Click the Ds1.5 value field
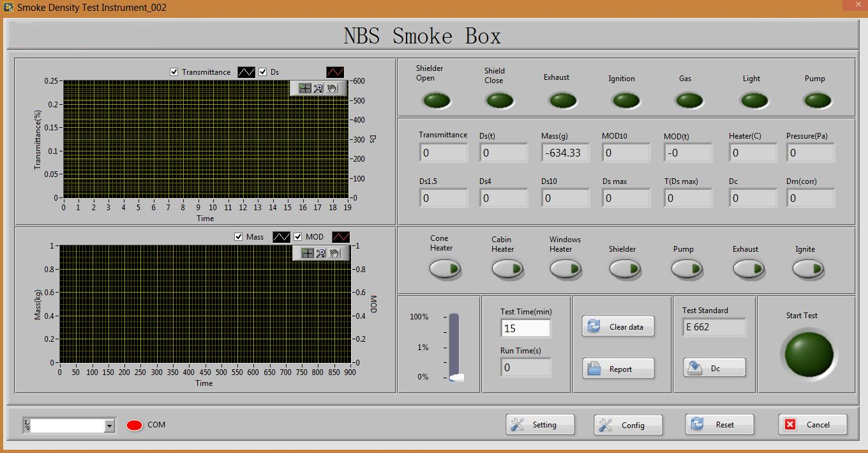 click(x=444, y=198)
